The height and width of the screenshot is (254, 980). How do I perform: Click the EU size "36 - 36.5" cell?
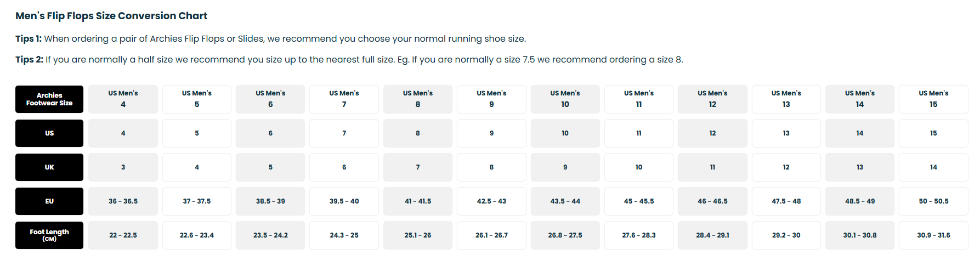point(123,201)
